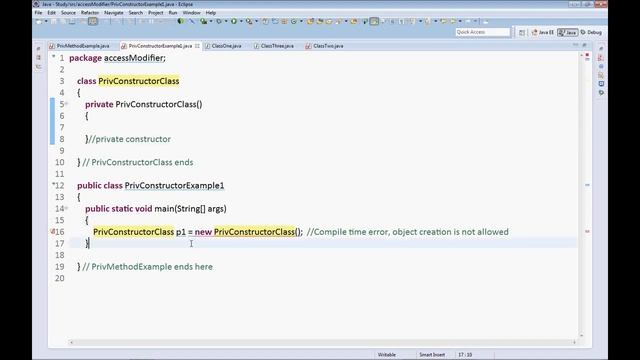Open the Refactor menu
The image size is (640, 360).
tap(90, 13)
